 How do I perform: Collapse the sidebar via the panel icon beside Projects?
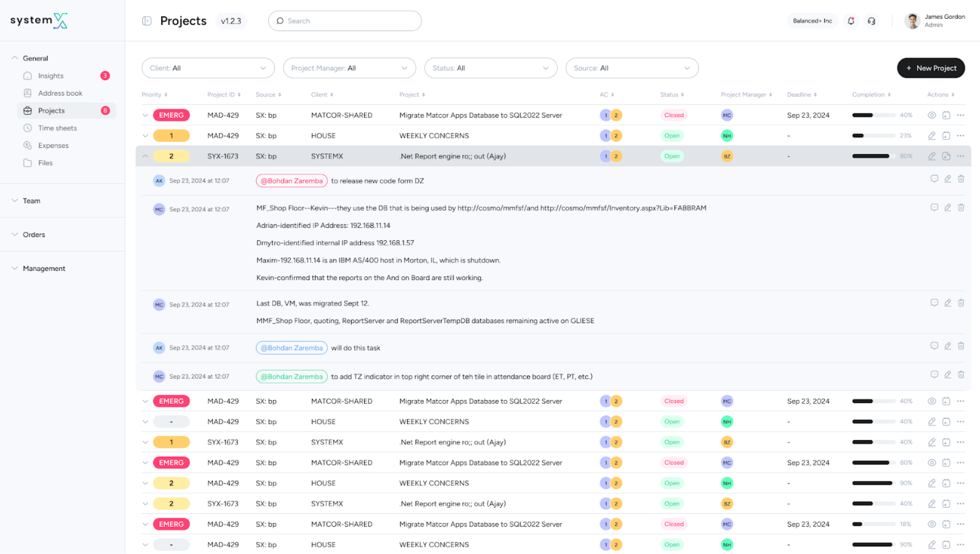(x=147, y=21)
